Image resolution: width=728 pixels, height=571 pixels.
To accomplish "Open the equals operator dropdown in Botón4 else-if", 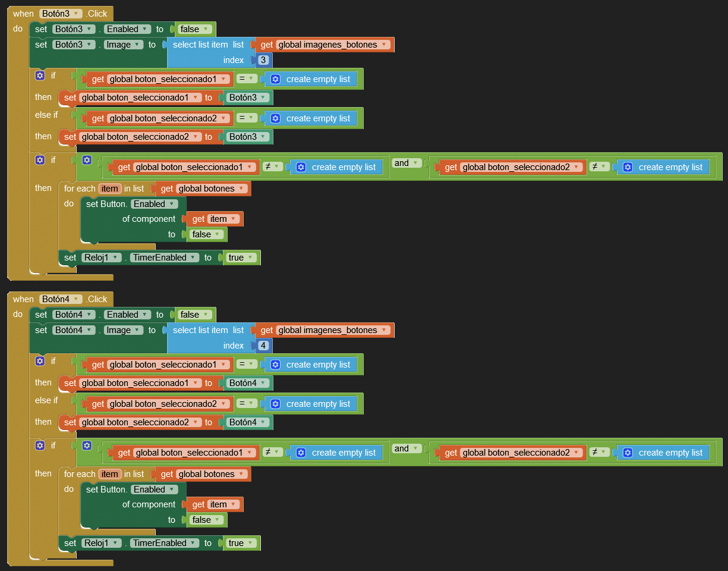I will click(246, 404).
